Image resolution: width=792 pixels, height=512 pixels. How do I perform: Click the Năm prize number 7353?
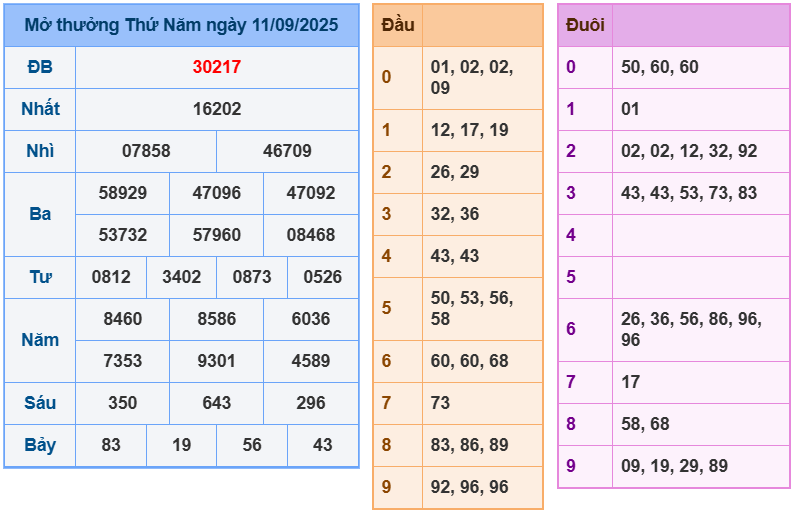click(122, 361)
